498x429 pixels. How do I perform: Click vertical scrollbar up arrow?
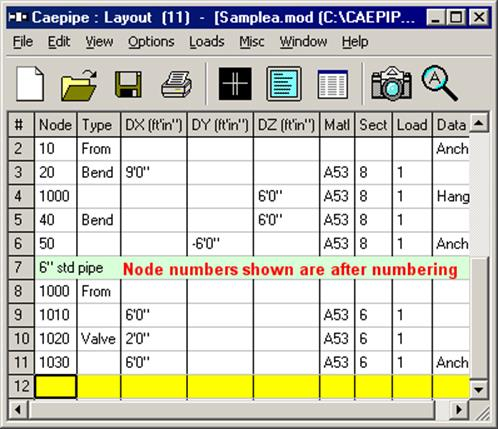pyautogui.click(x=479, y=123)
